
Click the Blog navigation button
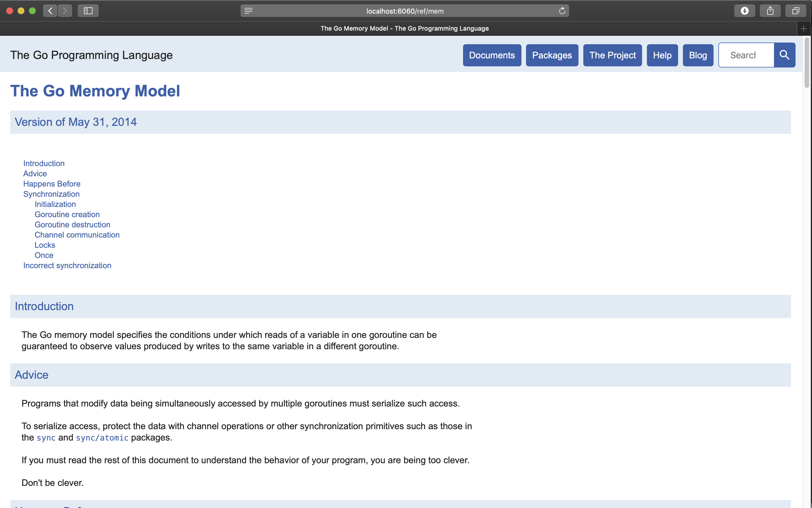point(698,55)
